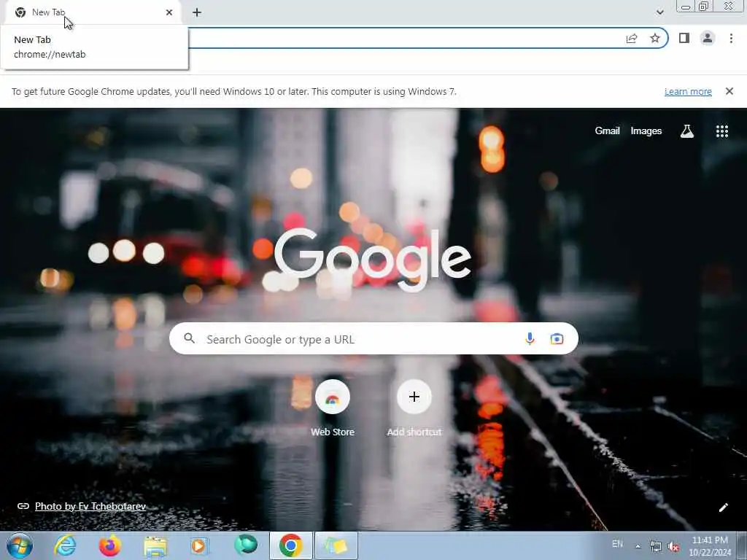Click the Search Google or type a URL box
Screen dimensions: 747x560
click(373, 338)
